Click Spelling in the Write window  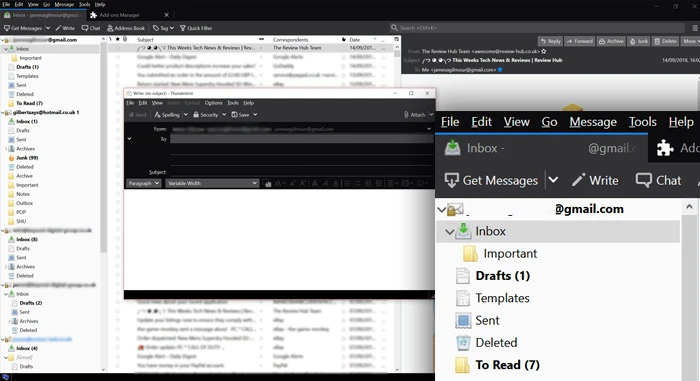pyautogui.click(x=167, y=115)
